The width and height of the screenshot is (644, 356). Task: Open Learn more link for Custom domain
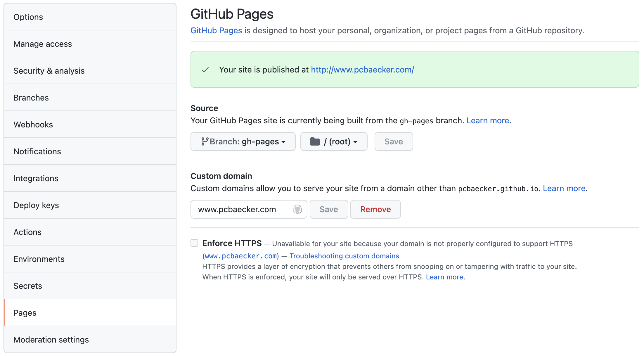point(564,188)
